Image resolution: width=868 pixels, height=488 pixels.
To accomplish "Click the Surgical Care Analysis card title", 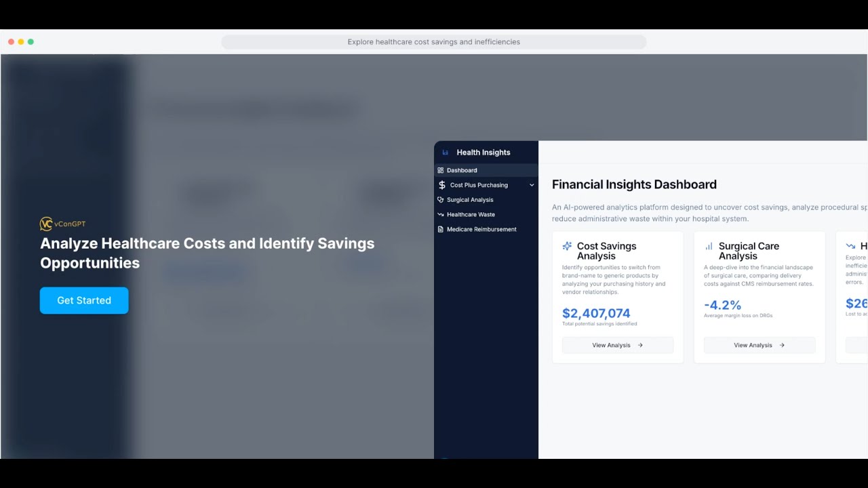I will pyautogui.click(x=749, y=251).
